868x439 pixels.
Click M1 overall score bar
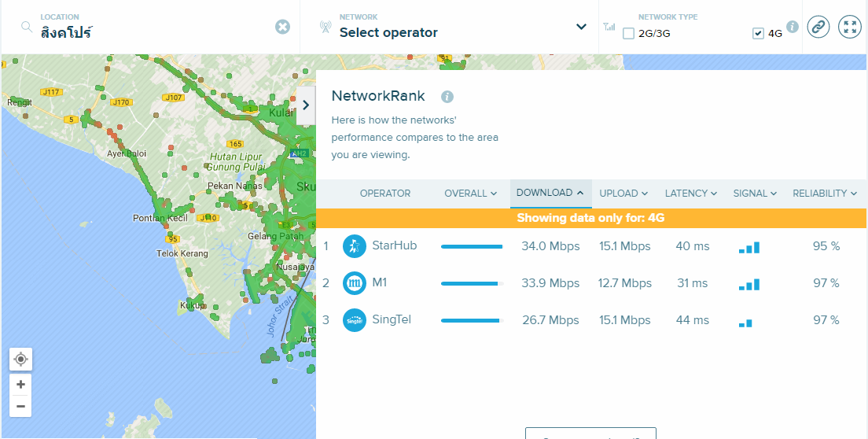(472, 283)
